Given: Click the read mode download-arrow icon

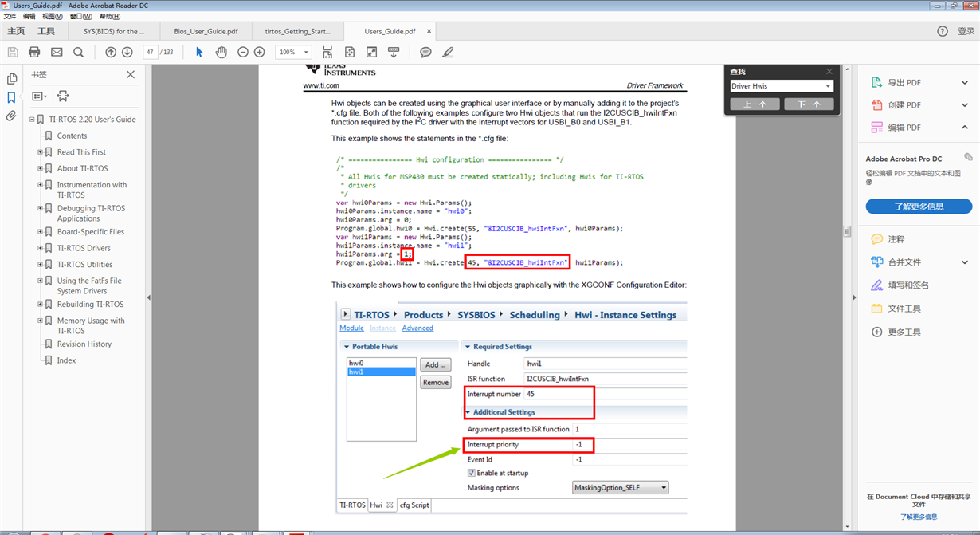Looking at the screenshot, I should pos(394,52).
